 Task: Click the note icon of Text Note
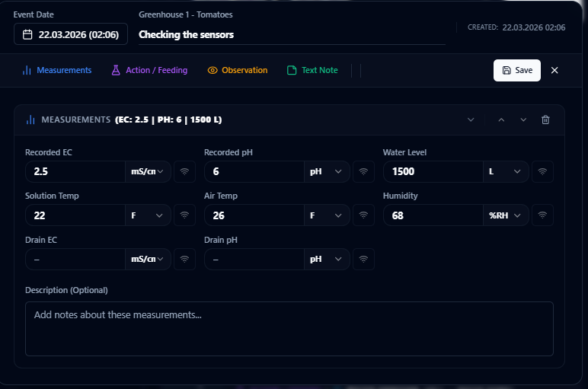pos(292,70)
